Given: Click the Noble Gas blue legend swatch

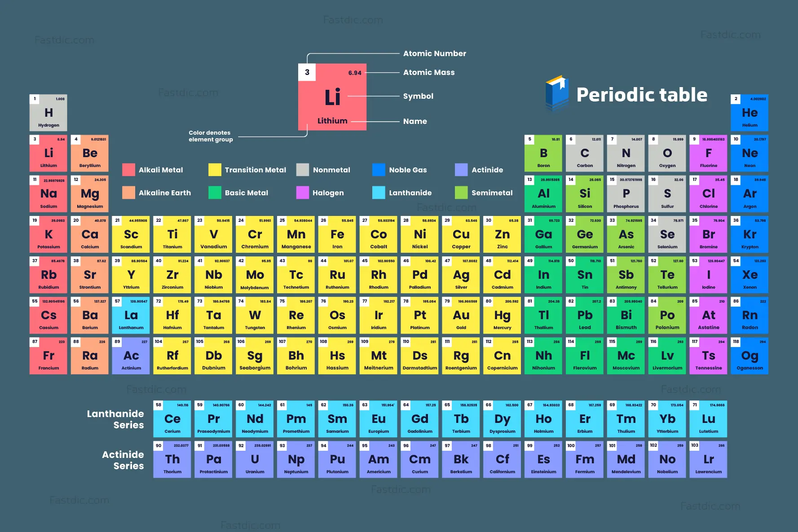Looking at the screenshot, I should [379, 170].
